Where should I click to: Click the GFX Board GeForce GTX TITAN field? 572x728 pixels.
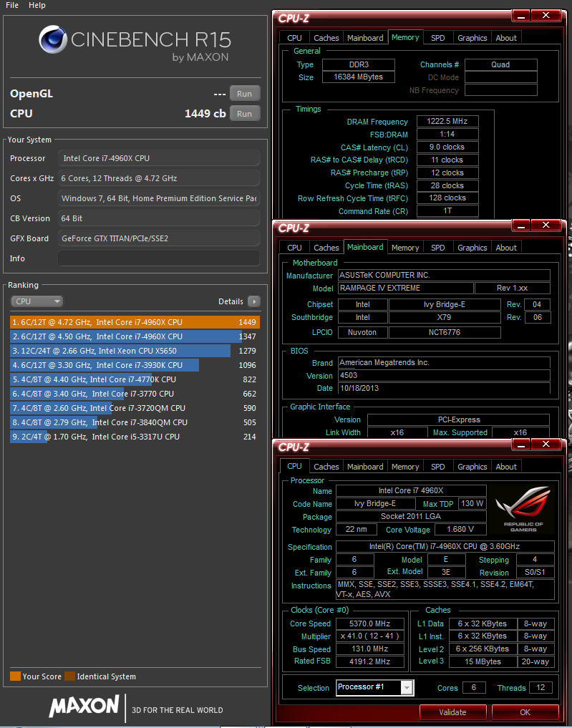point(159,238)
